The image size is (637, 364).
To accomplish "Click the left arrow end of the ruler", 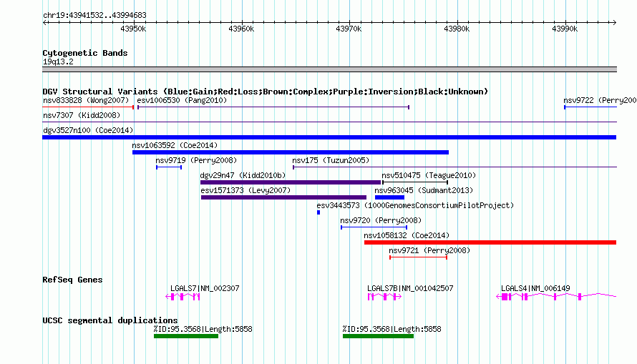I will [x=45, y=22].
